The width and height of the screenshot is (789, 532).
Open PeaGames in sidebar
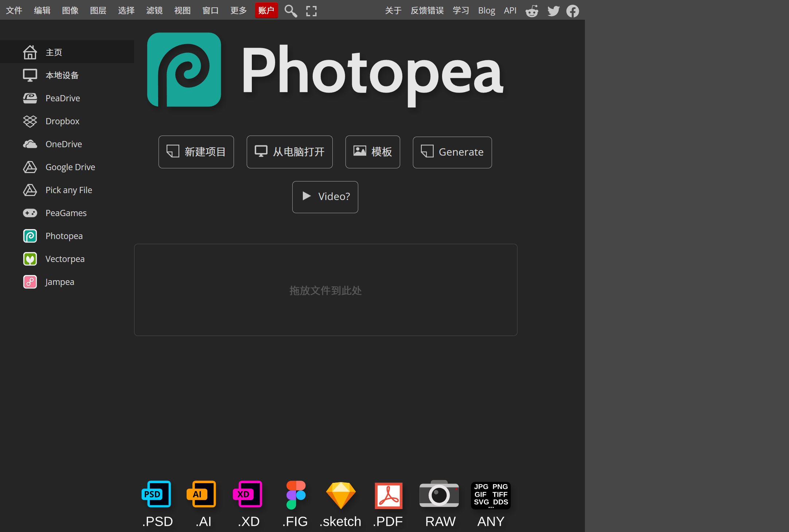pos(67,213)
